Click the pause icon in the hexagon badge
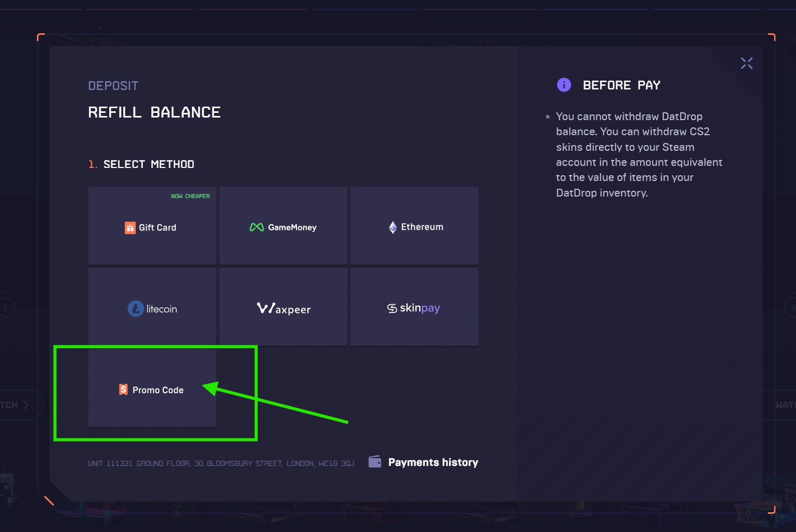The width and height of the screenshot is (796, 532). pos(6,307)
